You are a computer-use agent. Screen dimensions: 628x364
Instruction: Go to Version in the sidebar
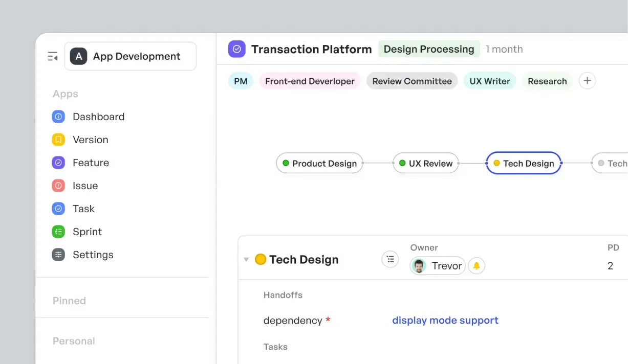pyautogui.click(x=91, y=140)
